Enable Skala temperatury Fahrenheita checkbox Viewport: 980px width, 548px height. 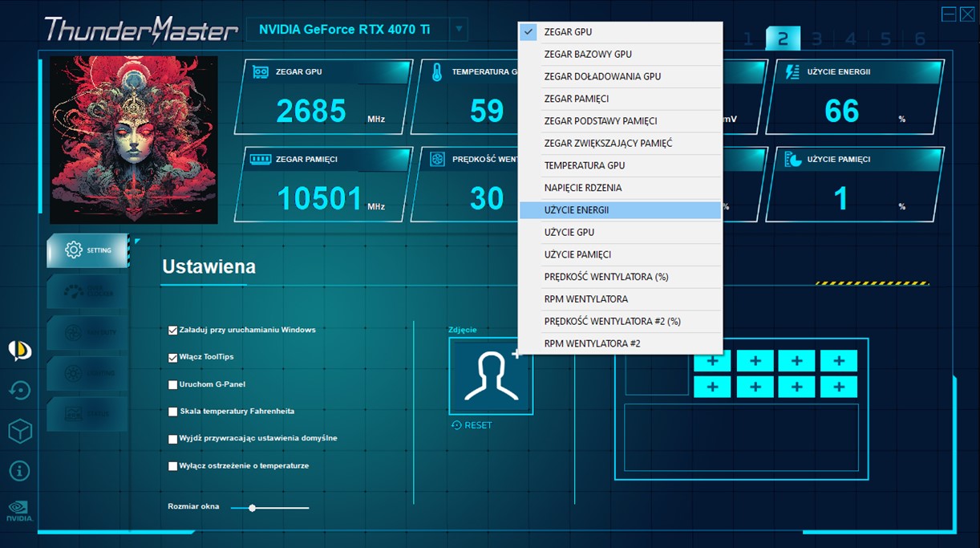click(x=173, y=412)
